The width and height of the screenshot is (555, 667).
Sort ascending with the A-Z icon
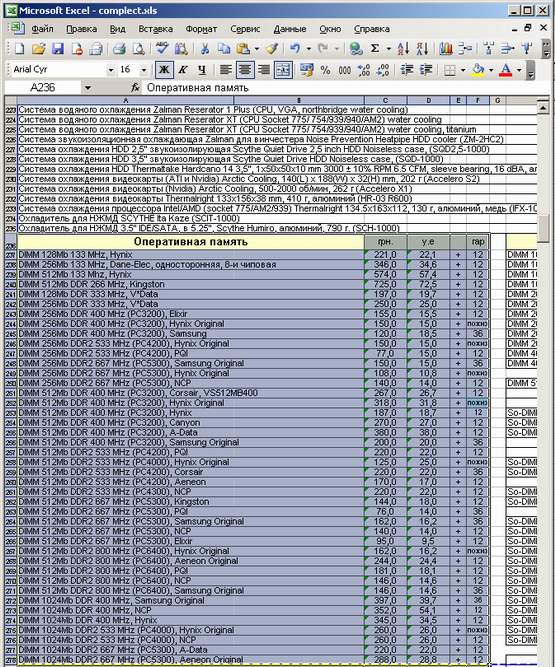point(403,49)
